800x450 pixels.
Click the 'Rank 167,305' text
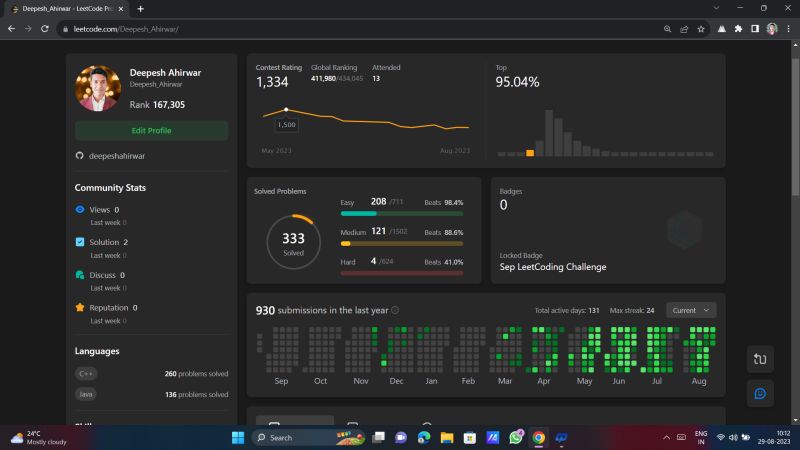(x=157, y=105)
